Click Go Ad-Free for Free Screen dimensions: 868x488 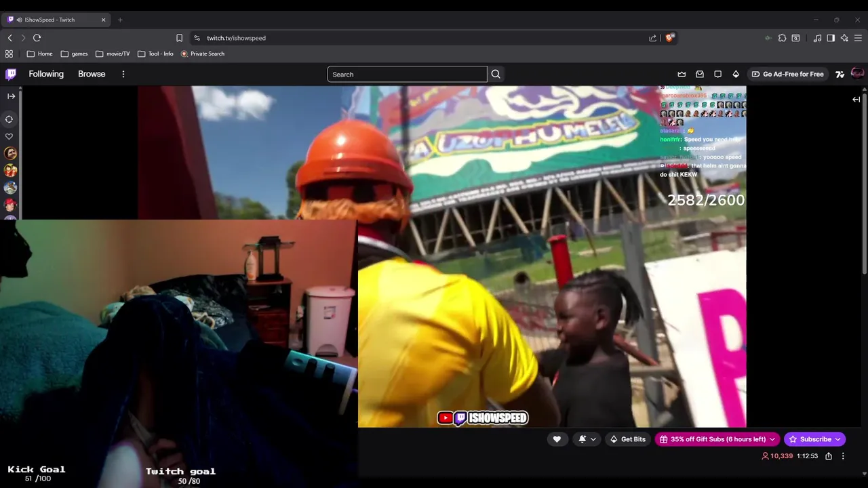pos(788,74)
